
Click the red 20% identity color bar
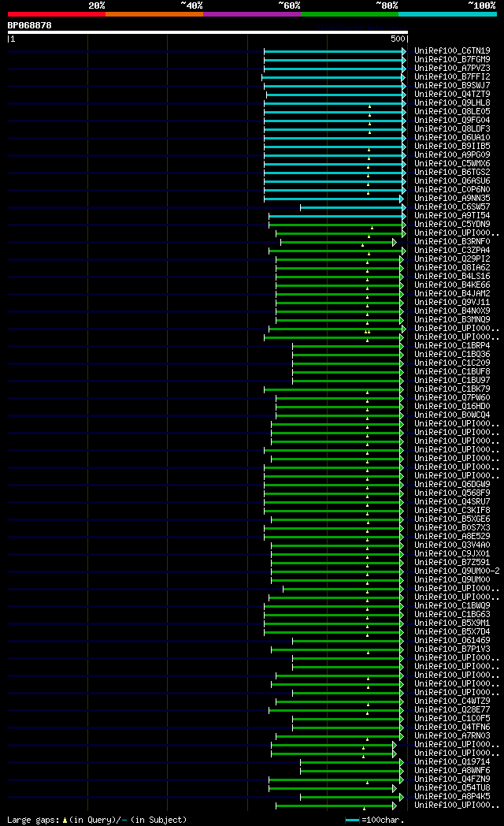[x=56, y=14]
